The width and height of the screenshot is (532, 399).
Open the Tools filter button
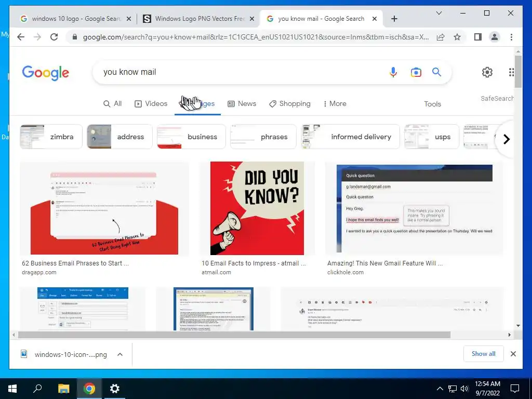[x=432, y=104]
